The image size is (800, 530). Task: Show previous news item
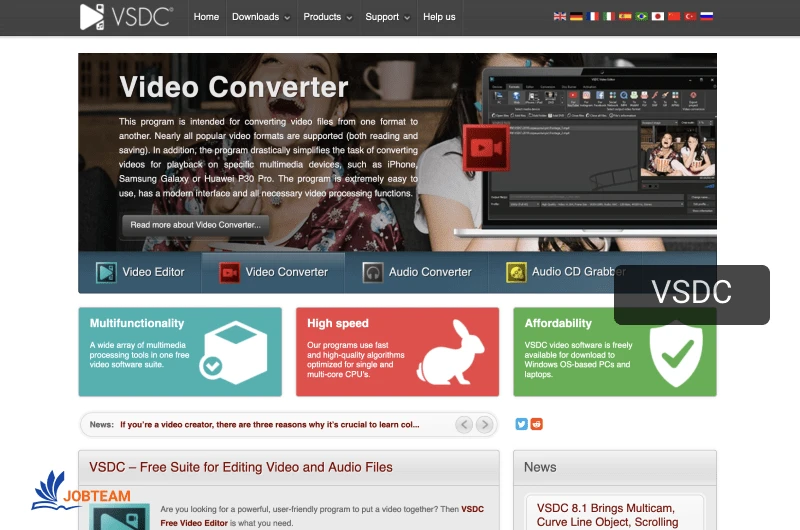[x=464, y=424]
